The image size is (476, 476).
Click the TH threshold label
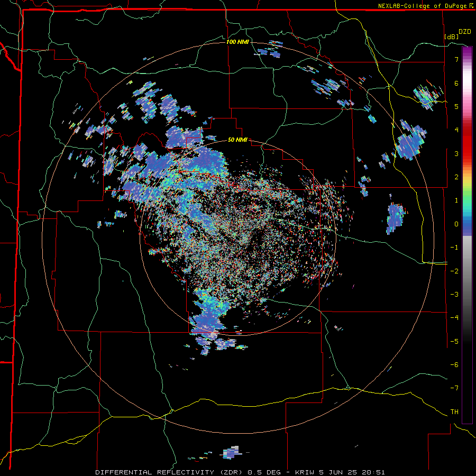(x=454, y=412)
